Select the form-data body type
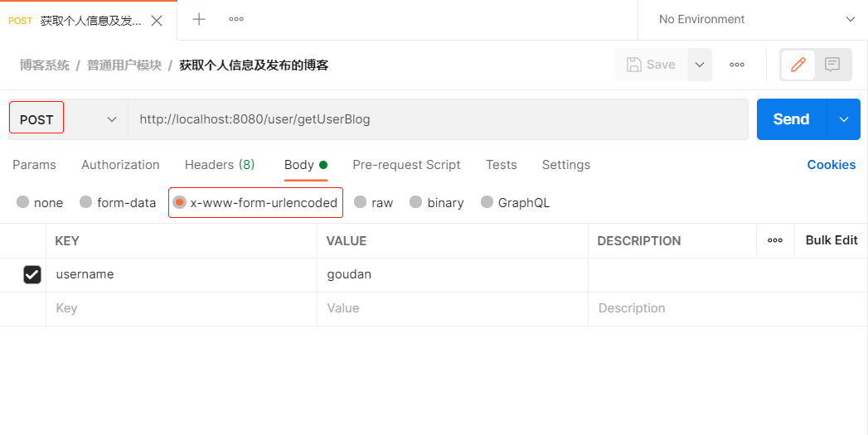 pyautogui.click(x=86, y=202)
